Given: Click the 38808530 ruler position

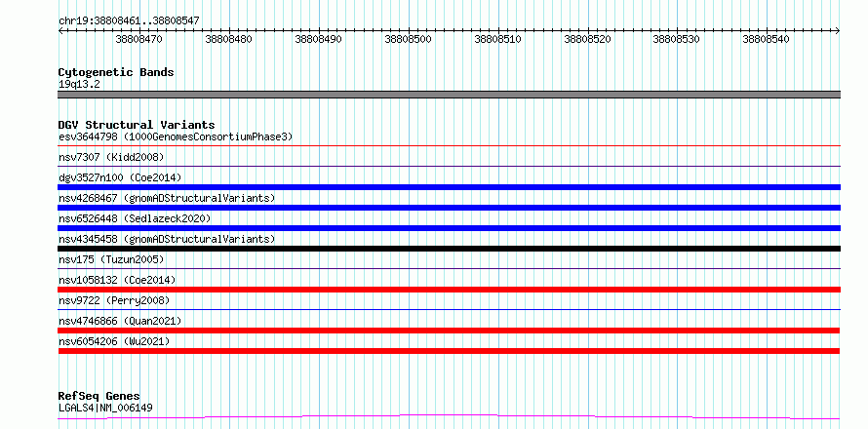Looking at the screenshot, I should pyautogui.click(x=677, y=40).
